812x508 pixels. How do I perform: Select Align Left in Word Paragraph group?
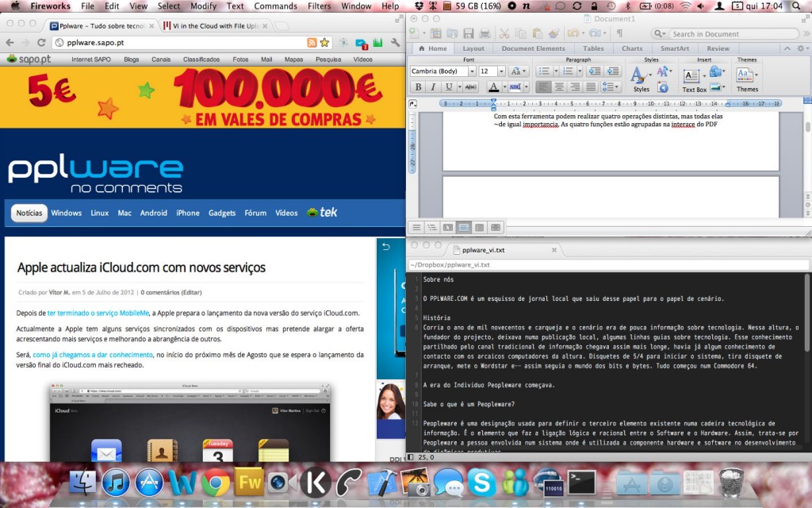coord(543,87)
